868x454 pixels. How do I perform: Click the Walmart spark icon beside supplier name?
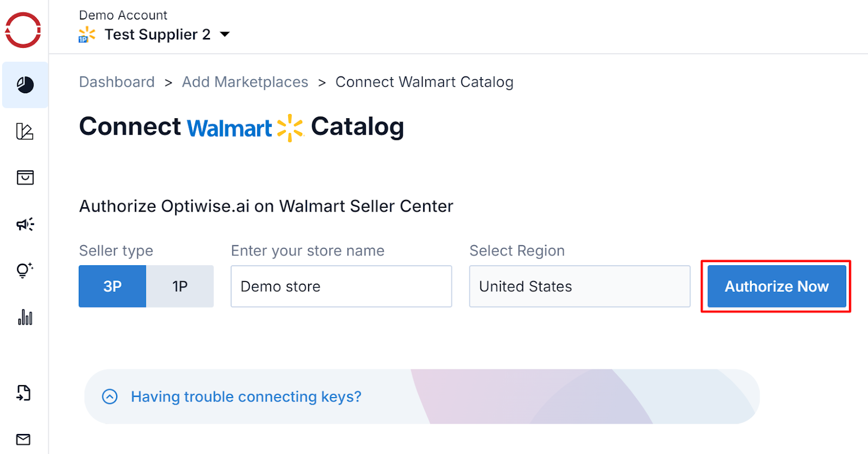point(87,35)
